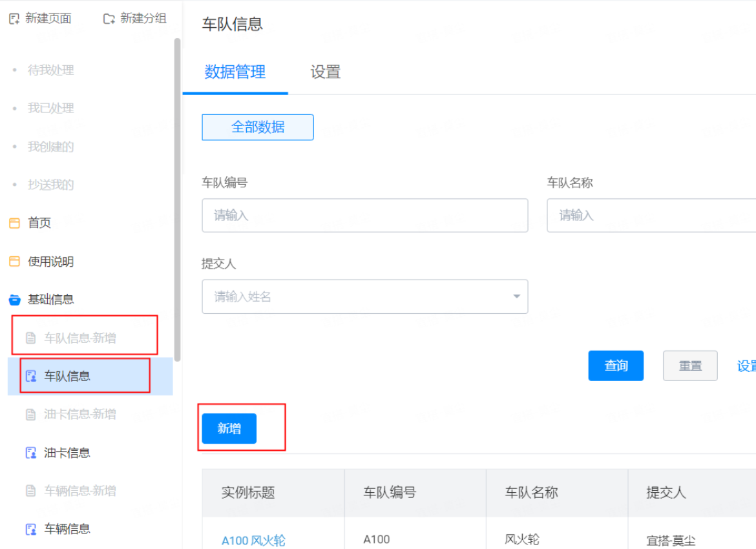The width and height of the screenshot is (756, 549).
Task: Focus the 车队编号 input field
Action: pyautogui.click(x=365, y=216)
